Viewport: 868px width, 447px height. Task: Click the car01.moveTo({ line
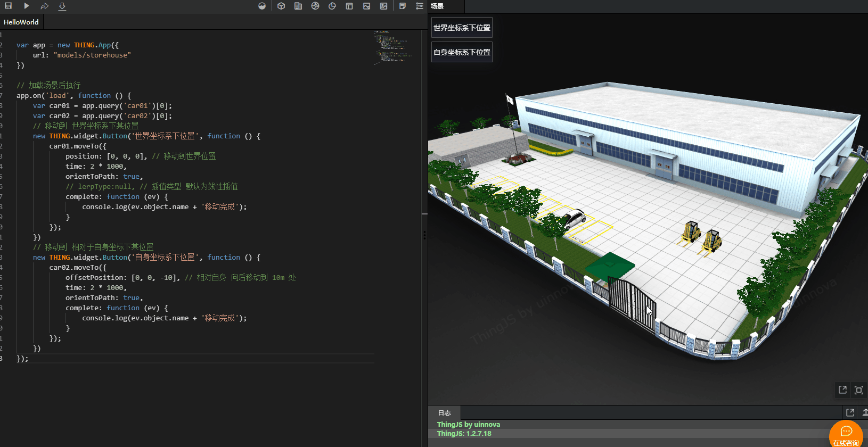78,146
